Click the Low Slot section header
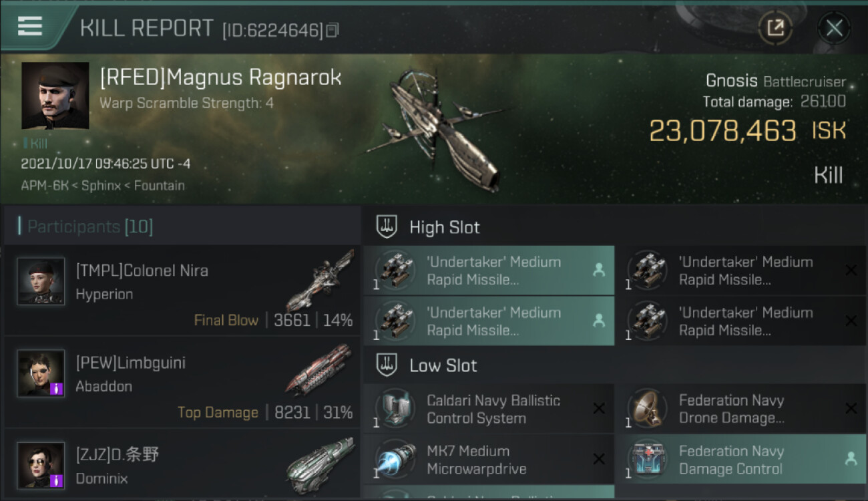This screenshot has height=501, width=868. 443,365
